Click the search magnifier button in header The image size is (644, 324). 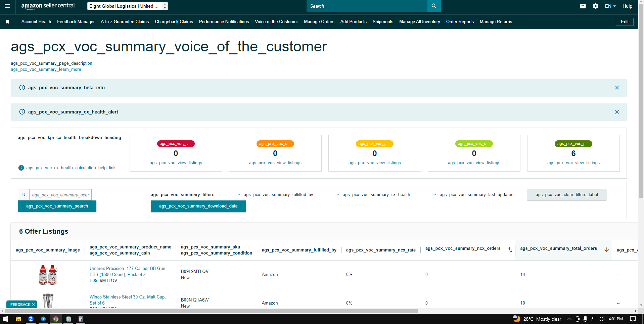(x=434, y=6)
